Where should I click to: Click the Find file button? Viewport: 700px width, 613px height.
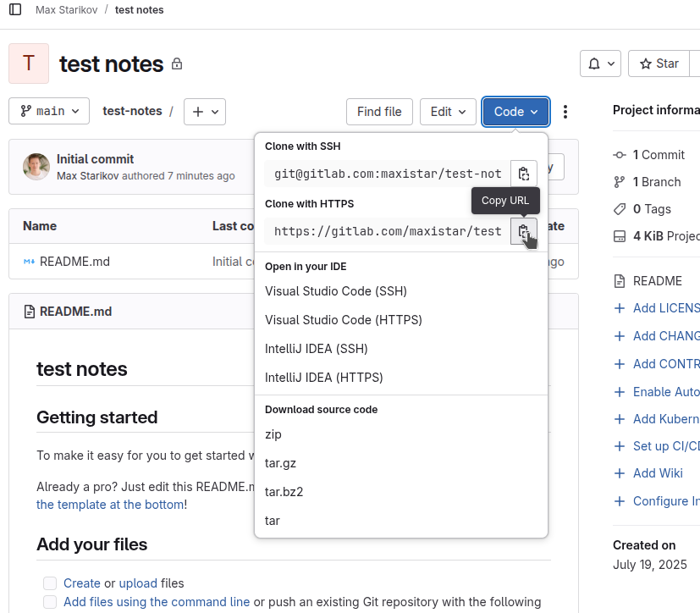pos(379,112)
